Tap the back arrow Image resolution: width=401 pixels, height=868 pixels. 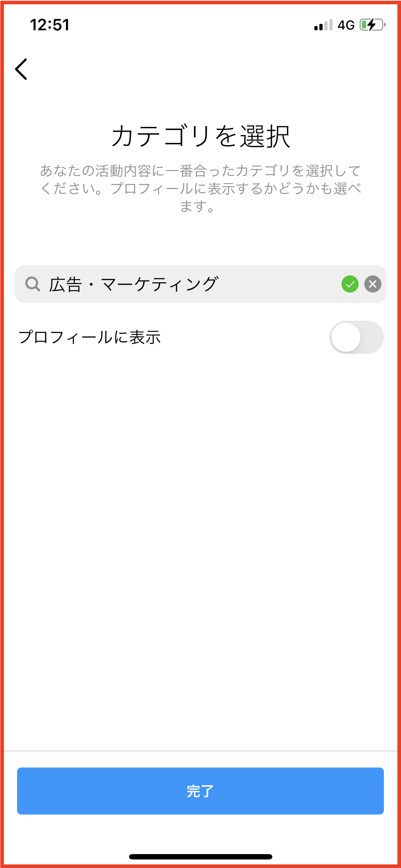[21, 69]
